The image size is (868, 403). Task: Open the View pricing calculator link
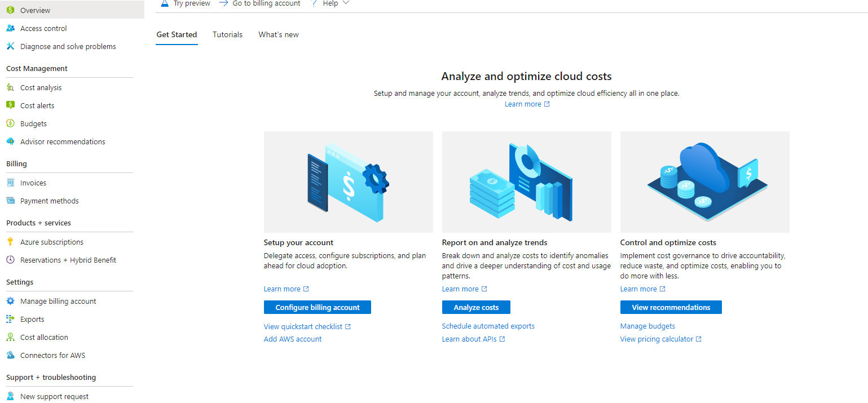(656, 339)
